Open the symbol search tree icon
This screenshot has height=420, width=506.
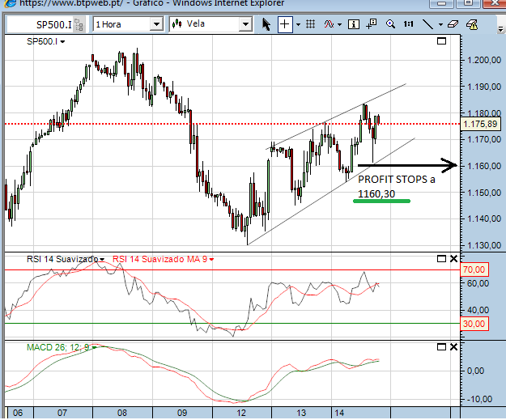coord(79,25)
